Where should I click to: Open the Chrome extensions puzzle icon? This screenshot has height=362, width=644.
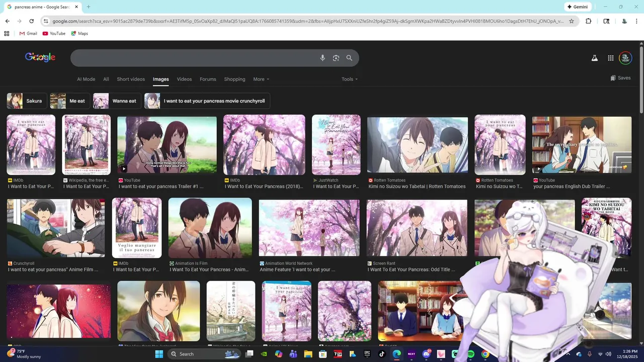coord(589,21)
